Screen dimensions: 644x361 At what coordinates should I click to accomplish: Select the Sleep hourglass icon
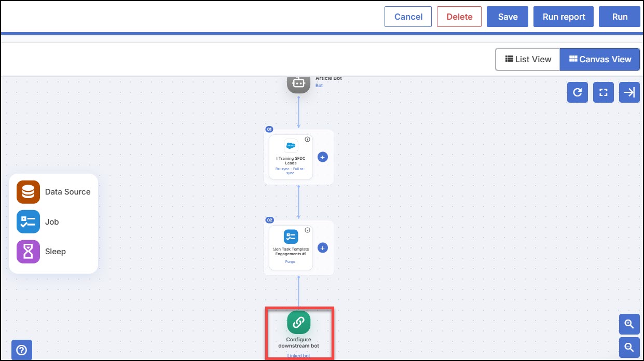(28, 252)
